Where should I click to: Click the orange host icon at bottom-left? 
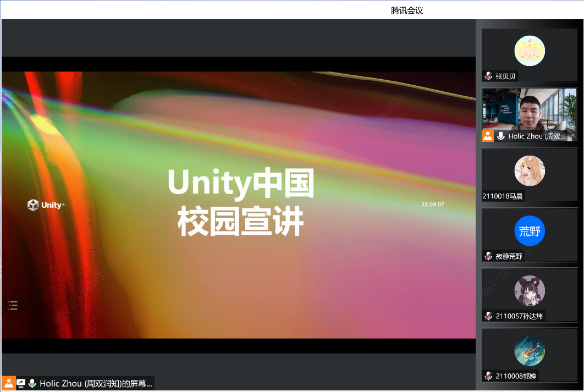[x=8, y=383]
